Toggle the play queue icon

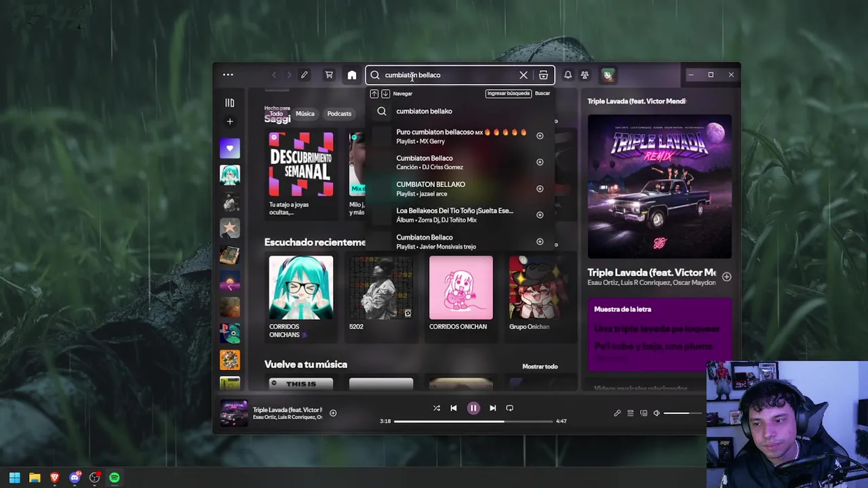click(x=630, y=413)
